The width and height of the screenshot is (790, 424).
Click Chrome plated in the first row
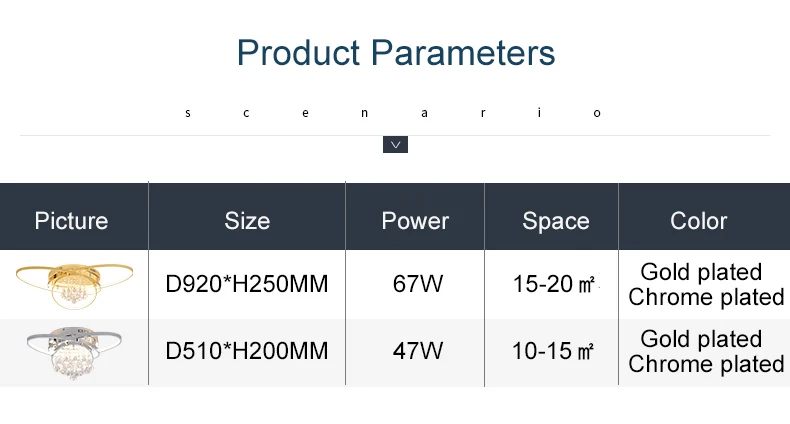pos(706,297)
